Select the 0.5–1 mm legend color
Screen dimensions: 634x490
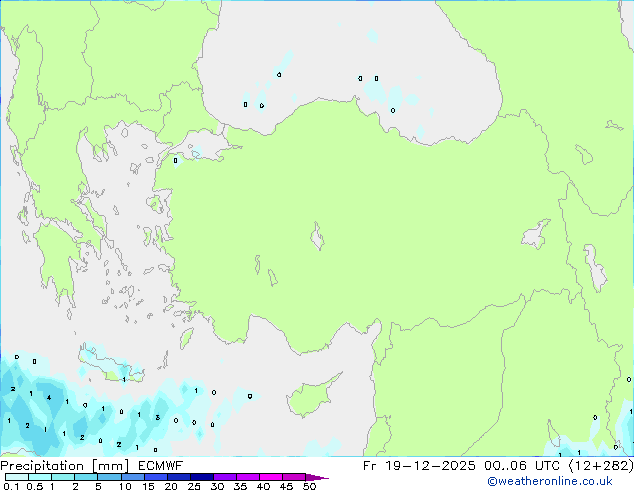click(40, 477)
